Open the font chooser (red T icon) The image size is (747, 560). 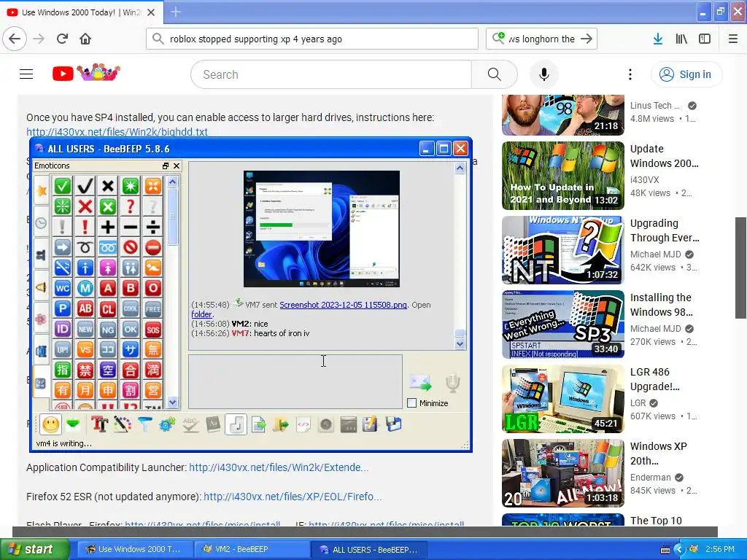click(99, 424)
